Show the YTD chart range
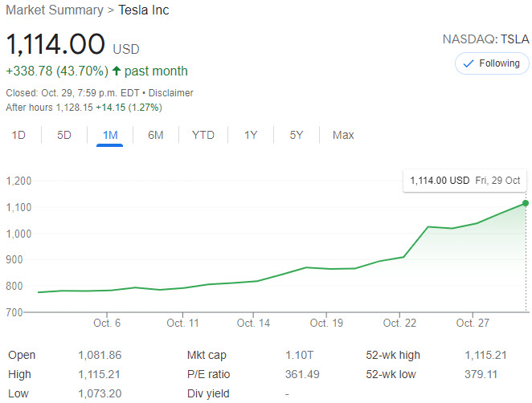Viewport: 532px width, 403px height. (203, 135)
